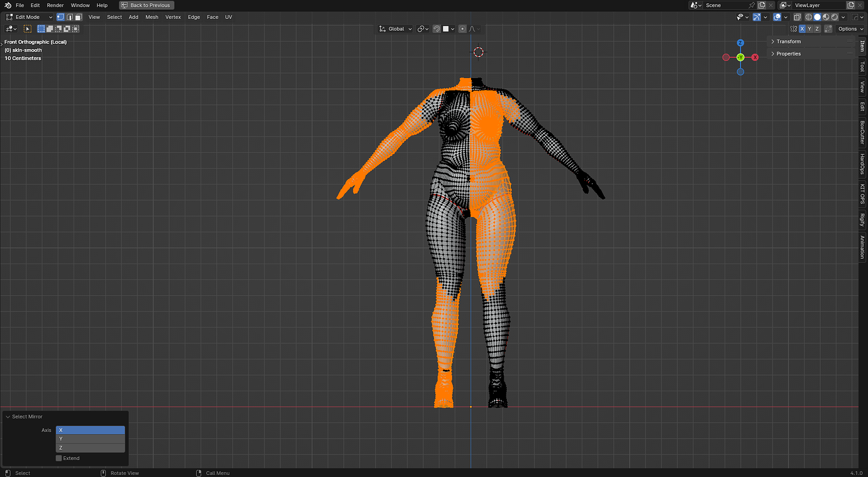The image size is (868, 477).
Task: Expand the Transform panel
Action: coord(812,42)
